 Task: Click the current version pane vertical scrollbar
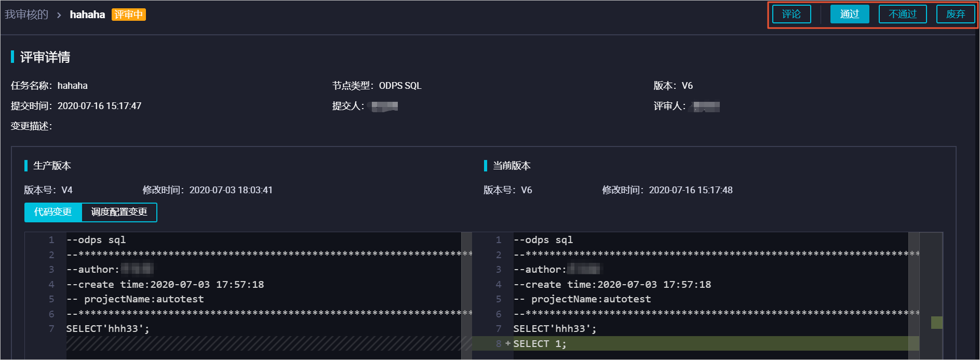[x=914, y=296]
